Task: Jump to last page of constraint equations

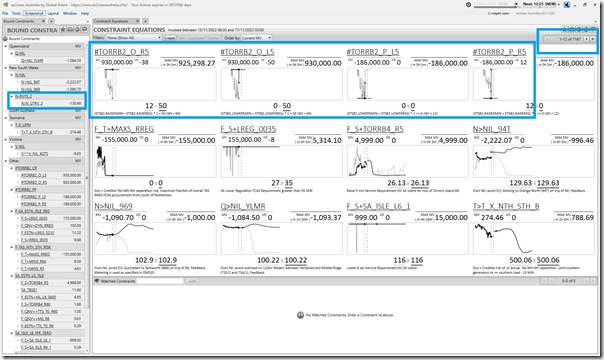Action: (x=592, y=39)
